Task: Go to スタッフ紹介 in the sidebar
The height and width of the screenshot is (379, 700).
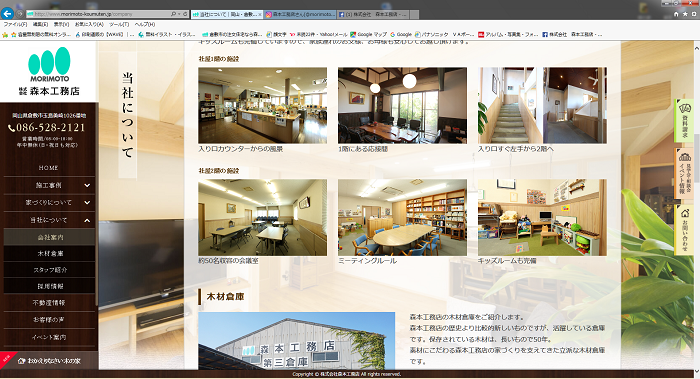Action: (x=49, y=270)
